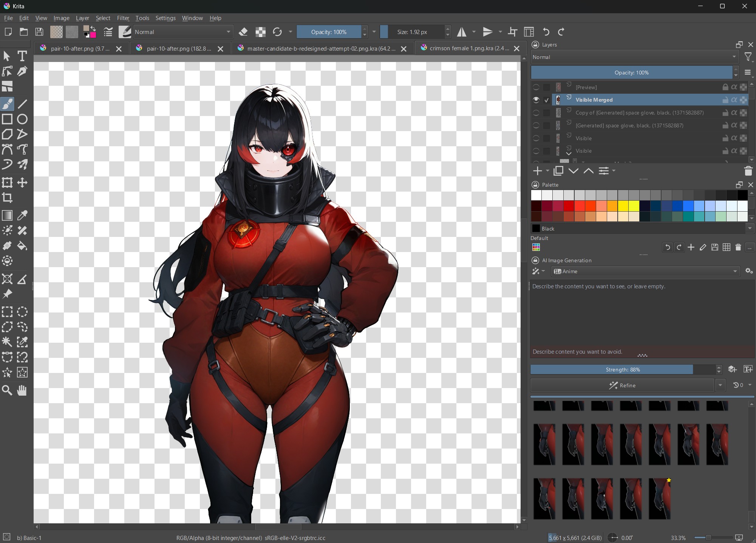Open the Settings menu
Viewport: 756px width, 543px height.
click(x=165, y=18)
